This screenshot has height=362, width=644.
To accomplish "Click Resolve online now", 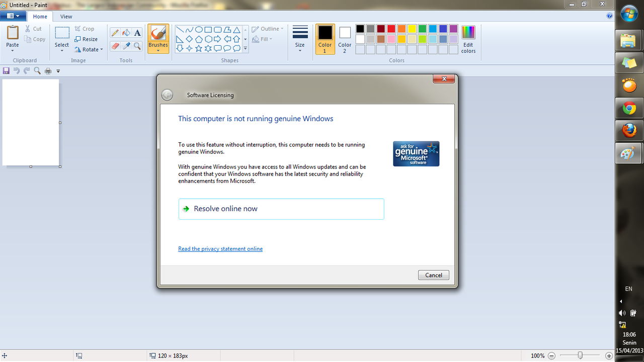I will pyautogui.click(x=281, y=209).
